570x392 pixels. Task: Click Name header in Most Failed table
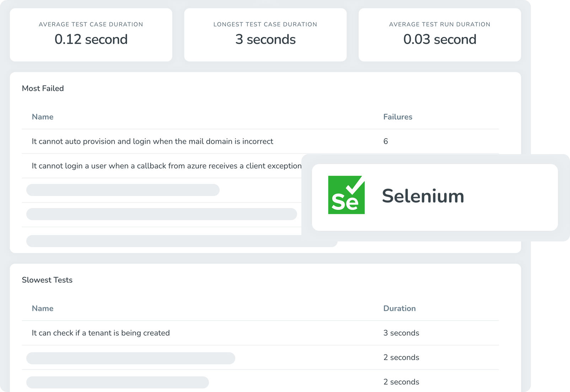(x=43, y=117)
